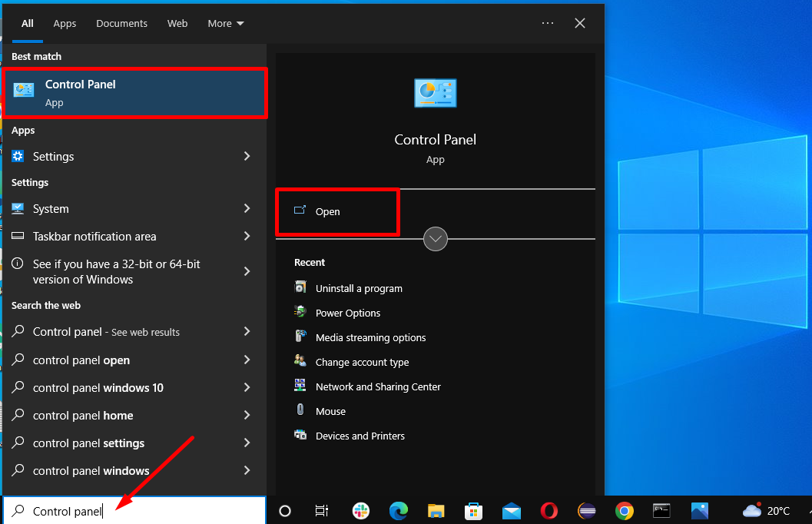Select the Control Panel best match result
Screen dimensions: 812x524
click(134, 93)
